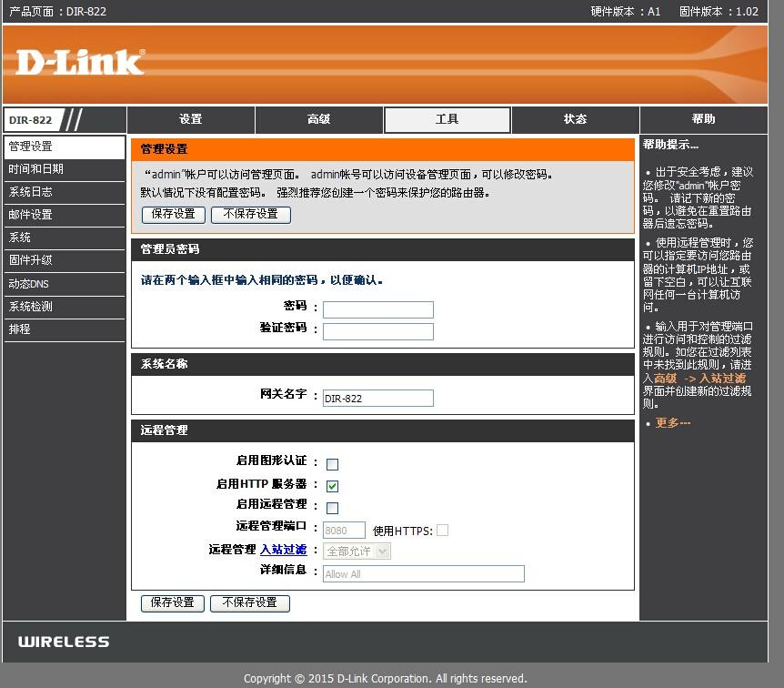Open the 设置 tab
This screenshot has height=688, width=784.
tap(190, 119)
